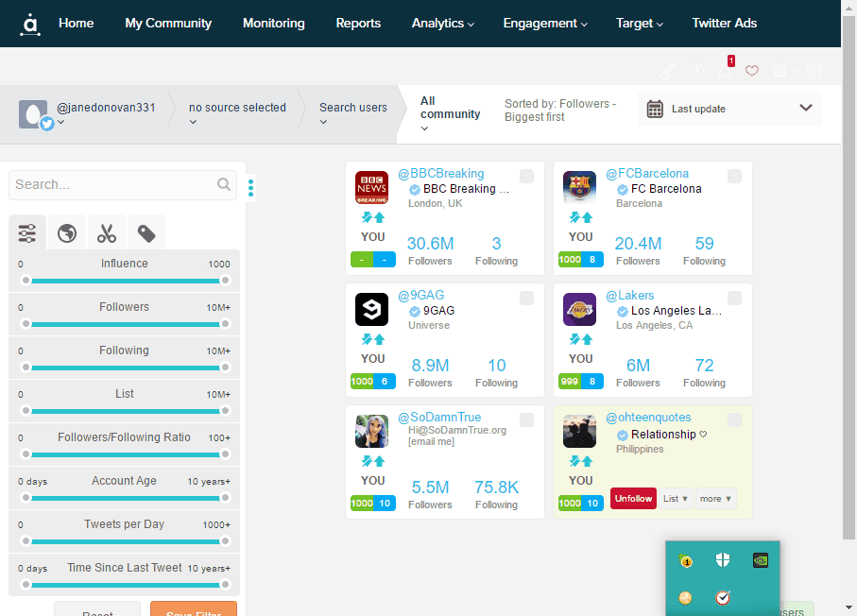Image resolution: width=857 pixels, height=616 pixels.
Task: Click the vertical dots panel handle
Action: [251, 187]
